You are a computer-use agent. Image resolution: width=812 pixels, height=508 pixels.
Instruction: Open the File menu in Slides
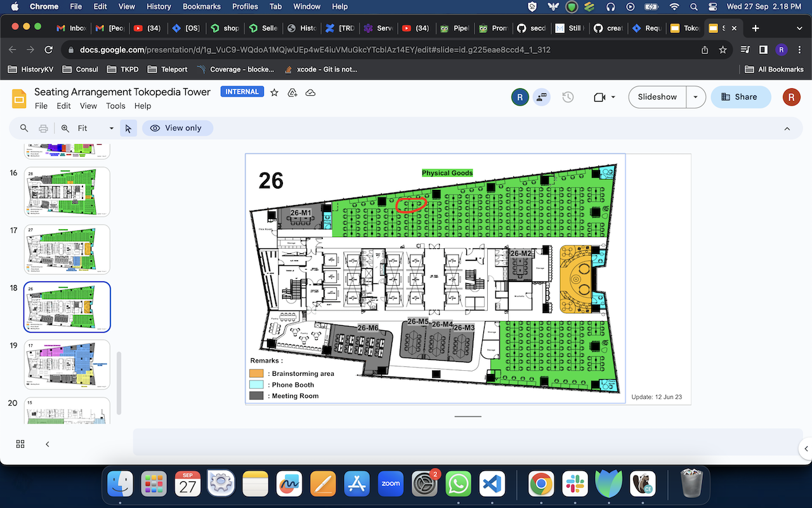click(41, 106)
